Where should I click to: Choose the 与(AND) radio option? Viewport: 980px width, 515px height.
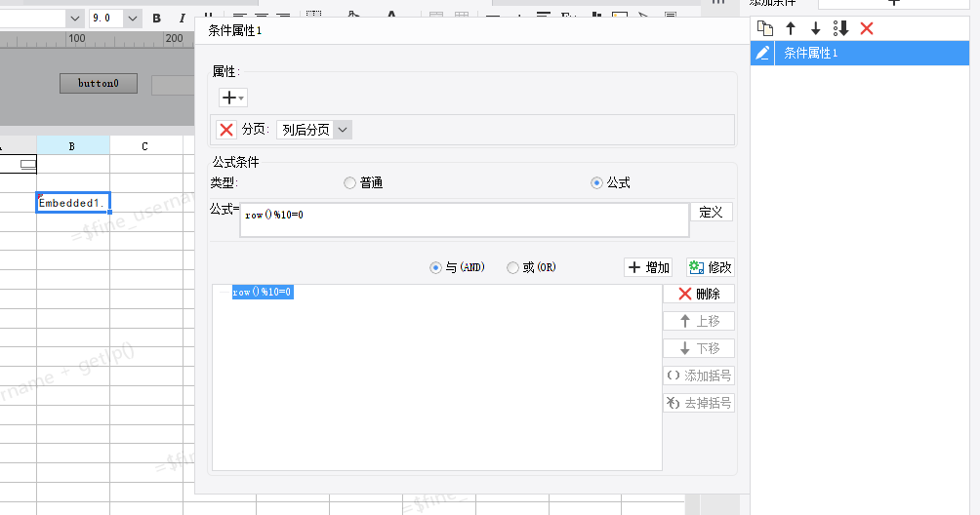point(435,268)
